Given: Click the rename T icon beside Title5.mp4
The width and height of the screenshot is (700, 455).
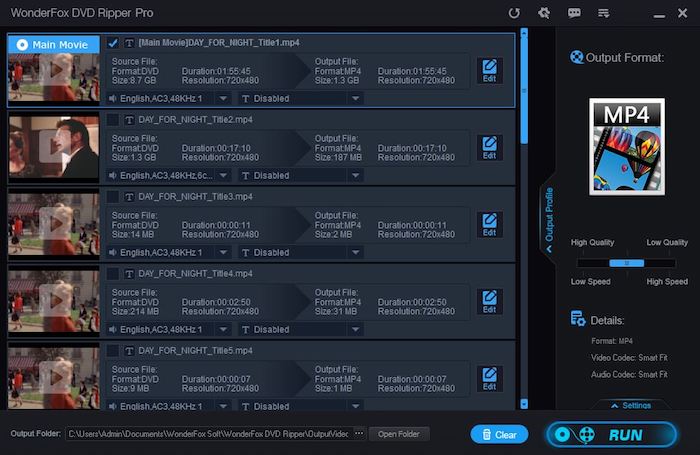Looking at the screenshot, I should tap(129, 351).
